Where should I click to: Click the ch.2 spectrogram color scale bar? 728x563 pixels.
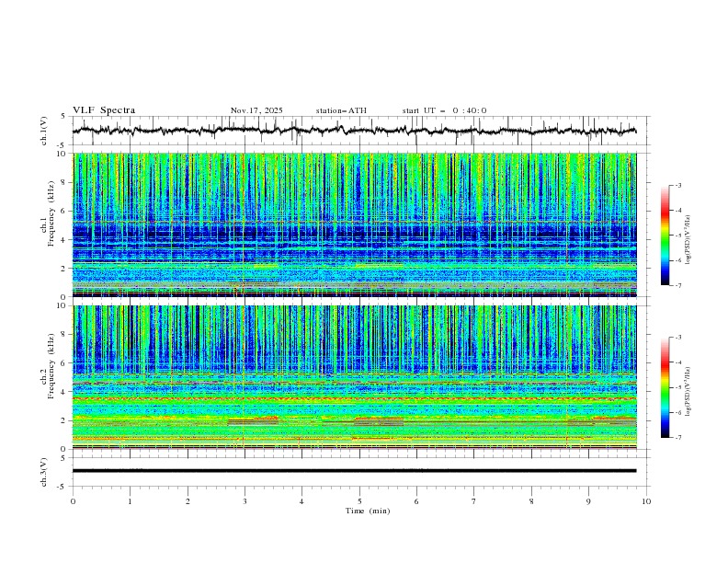click(665, 387)
